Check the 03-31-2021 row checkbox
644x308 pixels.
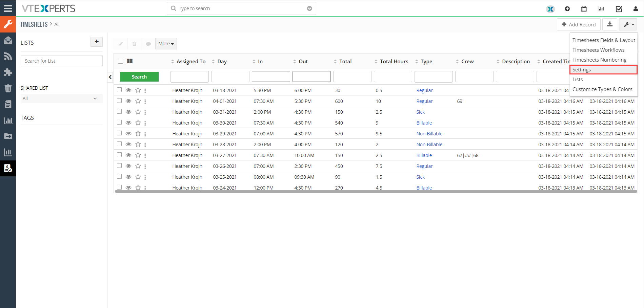119,111
